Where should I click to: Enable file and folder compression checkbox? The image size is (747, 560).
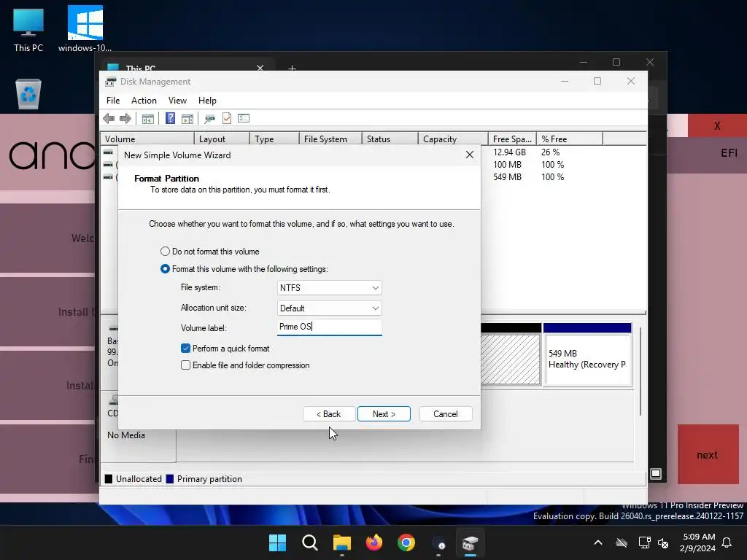186,365
